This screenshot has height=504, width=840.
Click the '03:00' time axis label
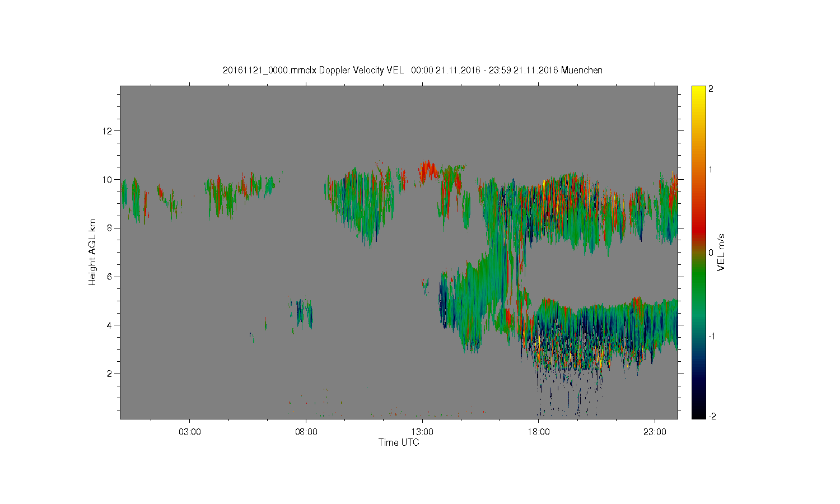tap(189, 432)
